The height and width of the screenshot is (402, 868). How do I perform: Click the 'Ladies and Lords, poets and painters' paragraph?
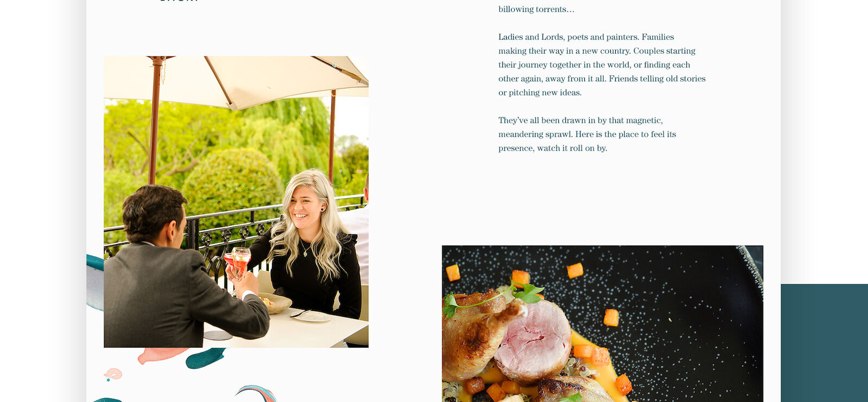point(602,65)
